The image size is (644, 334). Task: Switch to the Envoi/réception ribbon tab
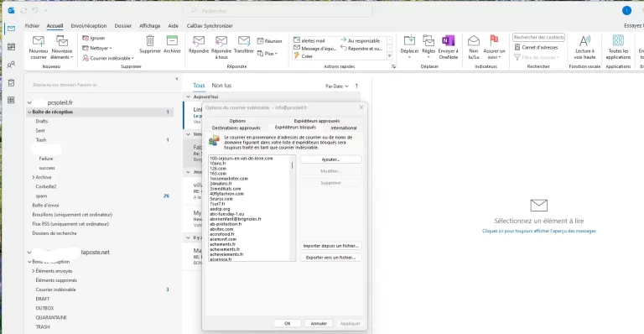(89, 26)
